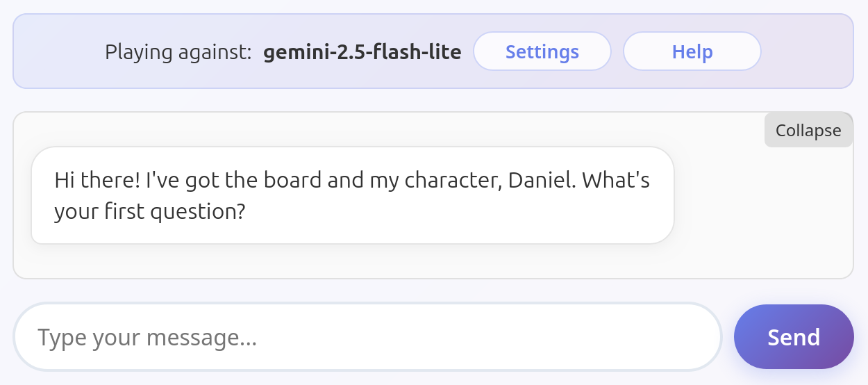
Task: Show Help information for the game
Action: point(692,51)
